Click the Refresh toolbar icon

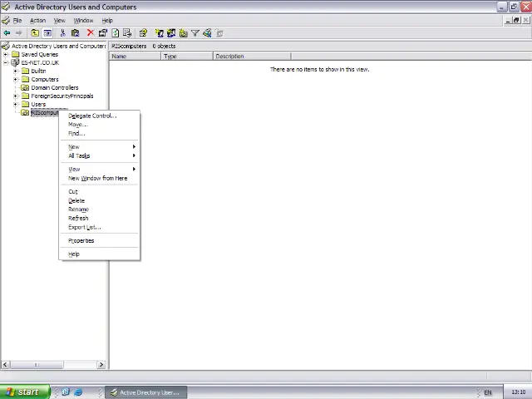point(116,33)
